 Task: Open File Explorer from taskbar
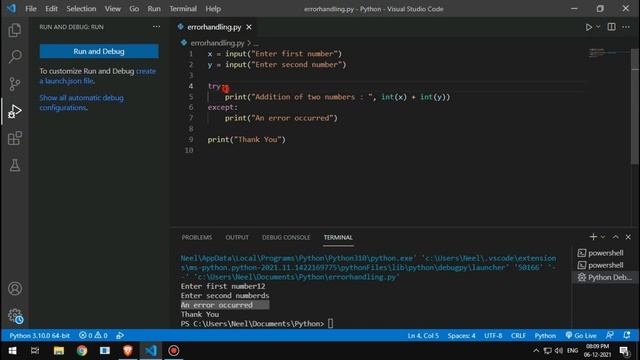59,351
